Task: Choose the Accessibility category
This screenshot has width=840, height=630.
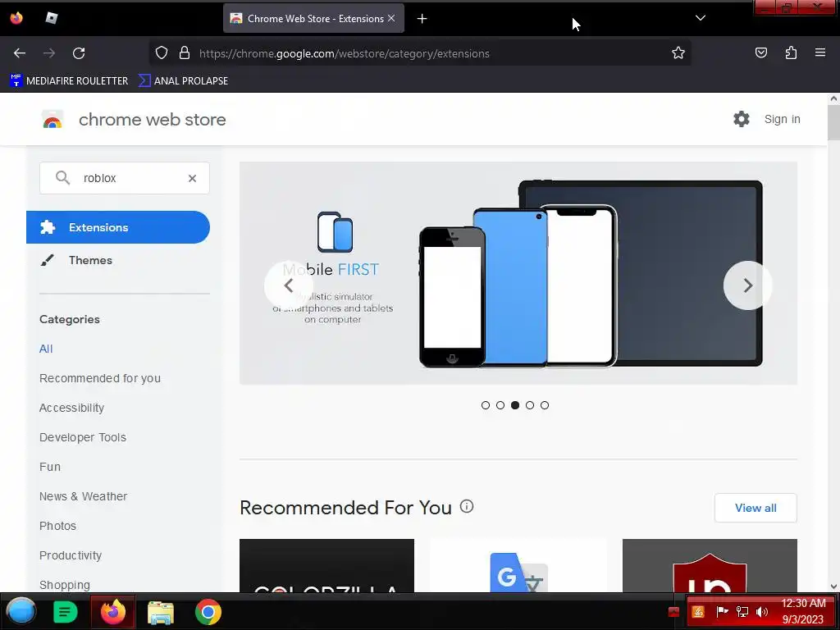Action: 72,408
